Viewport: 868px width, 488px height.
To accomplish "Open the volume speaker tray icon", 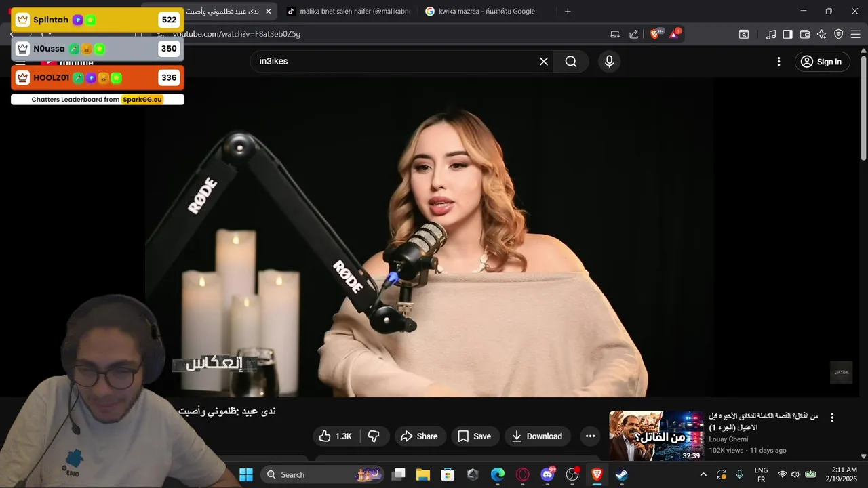I will click(x=795, y=474).
